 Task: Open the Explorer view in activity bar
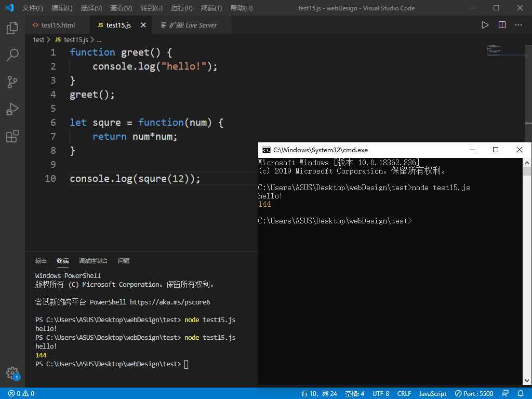tap(12, 28)
